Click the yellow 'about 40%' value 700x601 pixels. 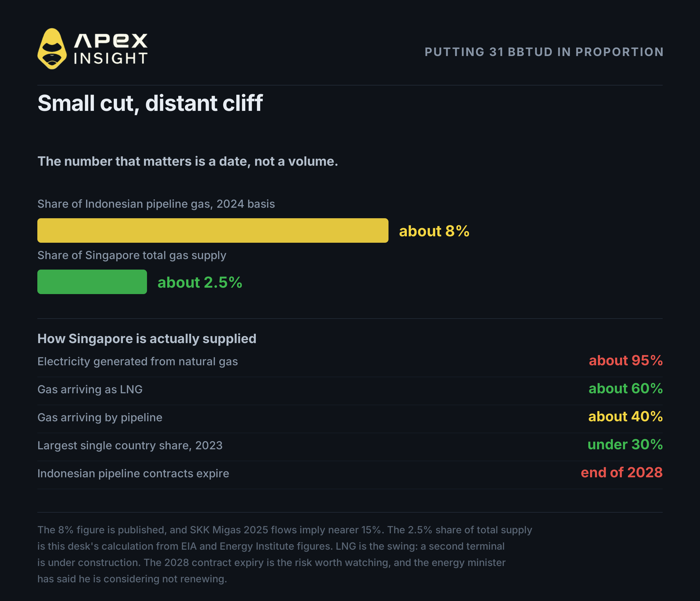pyautogui.click(x=626, y=417)
